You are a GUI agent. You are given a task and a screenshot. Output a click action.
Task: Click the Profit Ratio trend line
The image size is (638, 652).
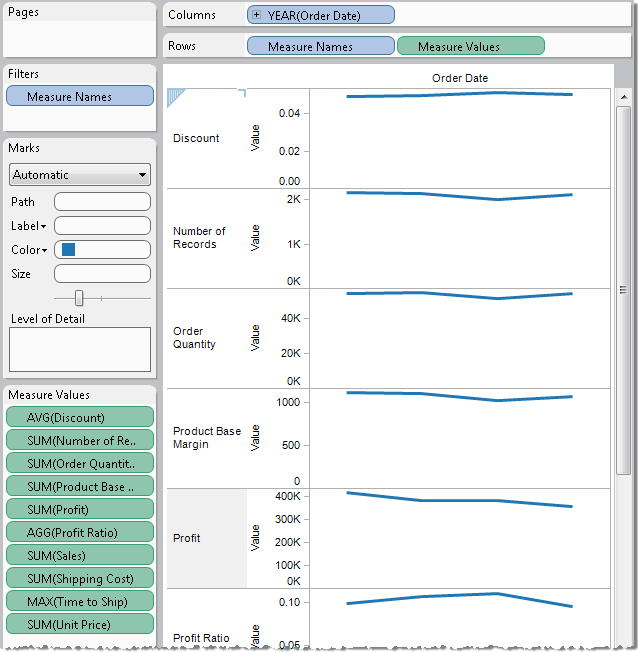tap(460, 597)
